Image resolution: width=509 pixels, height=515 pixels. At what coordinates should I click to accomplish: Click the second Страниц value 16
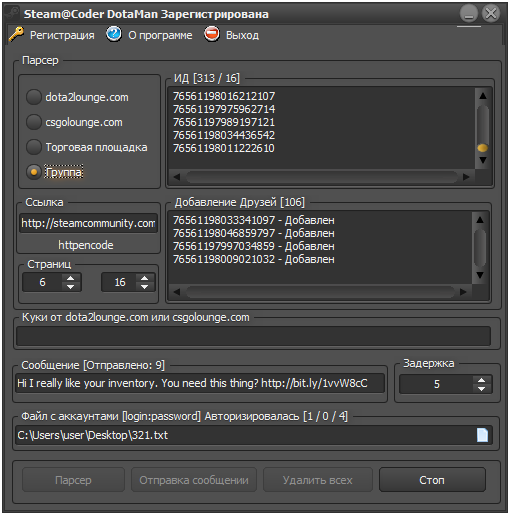tap(119, 282)
